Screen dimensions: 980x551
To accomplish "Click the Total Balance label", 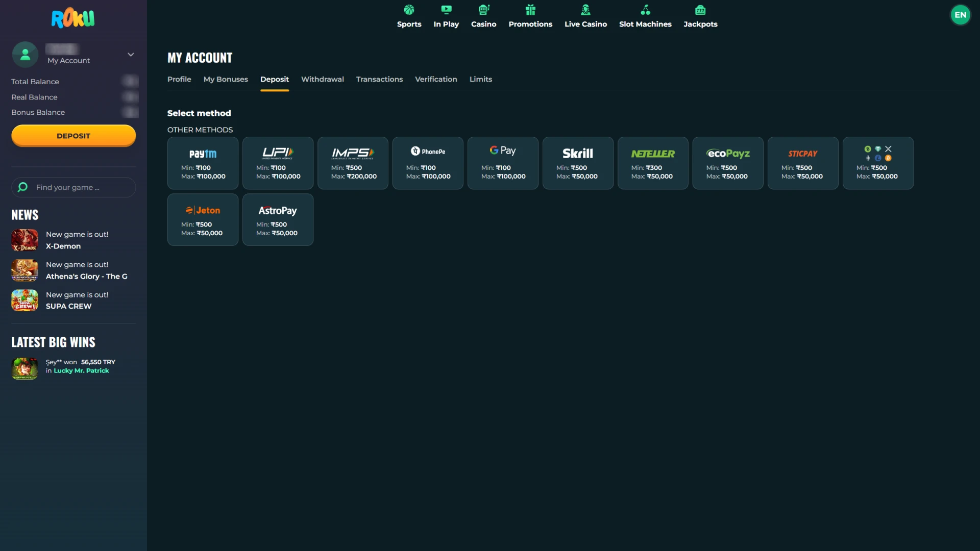I will [x=35, y=82].
